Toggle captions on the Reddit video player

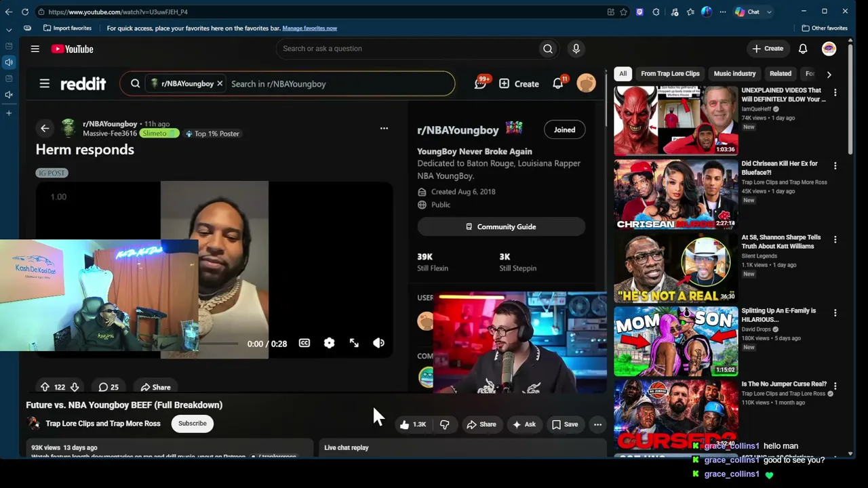(x=304, y=343)
